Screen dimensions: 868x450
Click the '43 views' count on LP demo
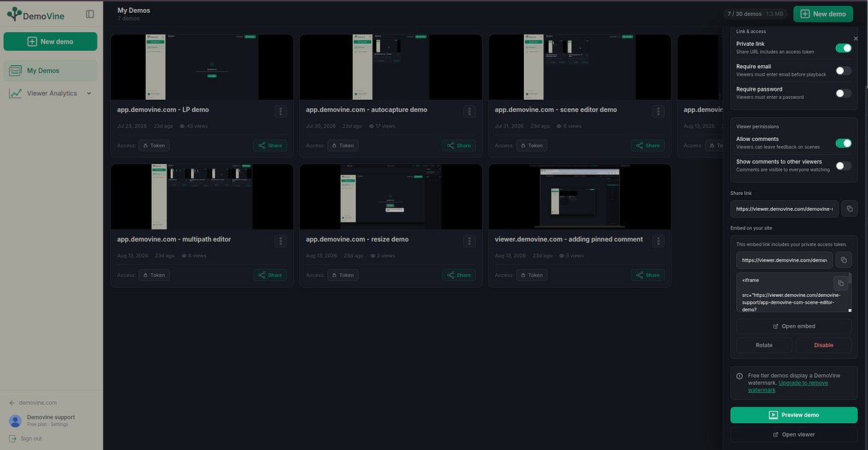[193, 126]
